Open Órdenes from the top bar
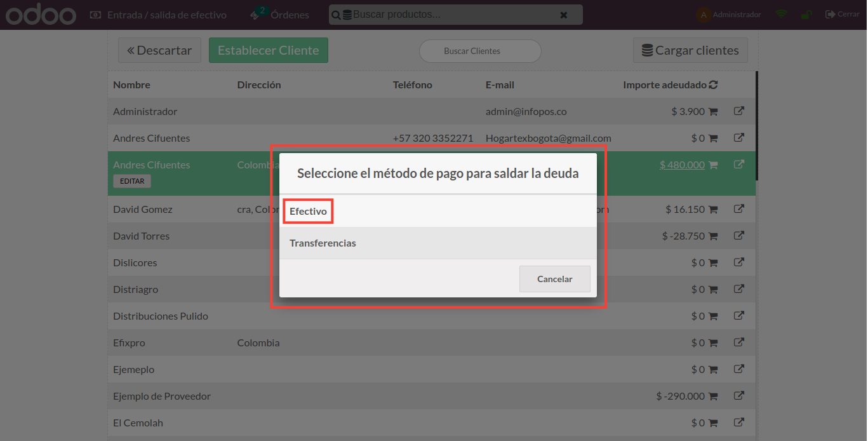 point(280,14)
